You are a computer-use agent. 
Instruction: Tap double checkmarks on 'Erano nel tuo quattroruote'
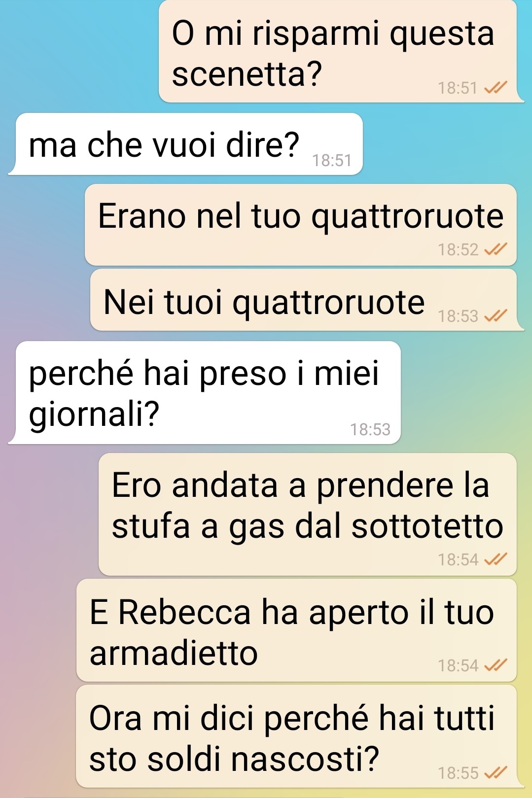pyautogui.click(x=496, y=249)
